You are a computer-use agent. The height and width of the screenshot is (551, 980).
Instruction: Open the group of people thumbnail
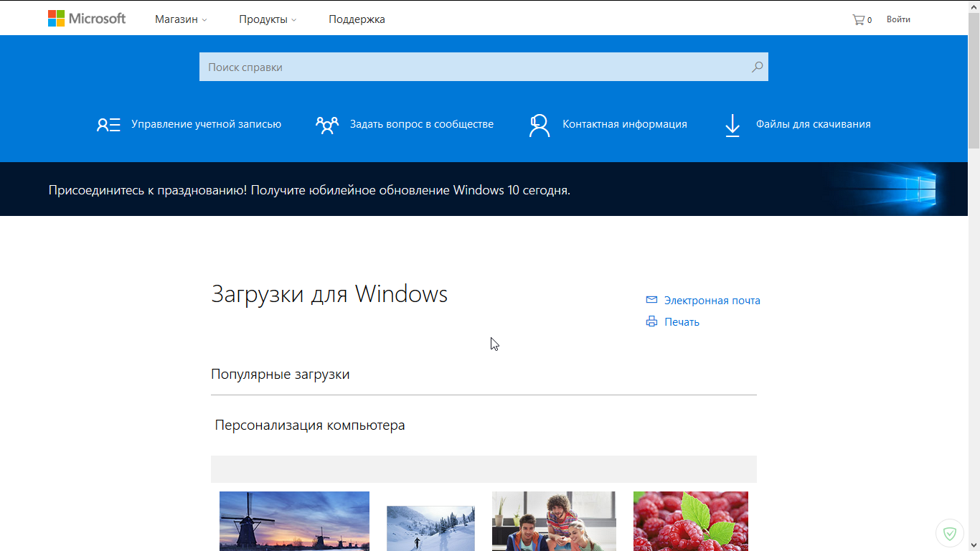(x=554, y=521)
